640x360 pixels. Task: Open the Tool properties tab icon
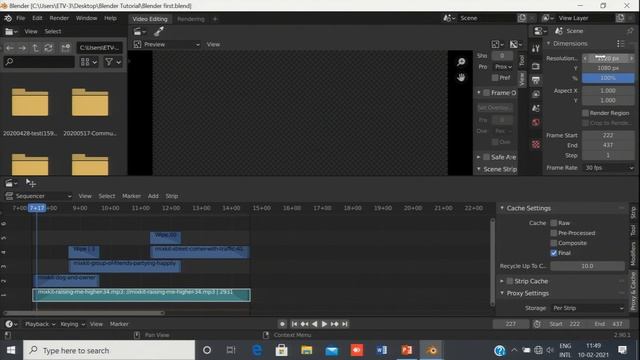point(536,49)
